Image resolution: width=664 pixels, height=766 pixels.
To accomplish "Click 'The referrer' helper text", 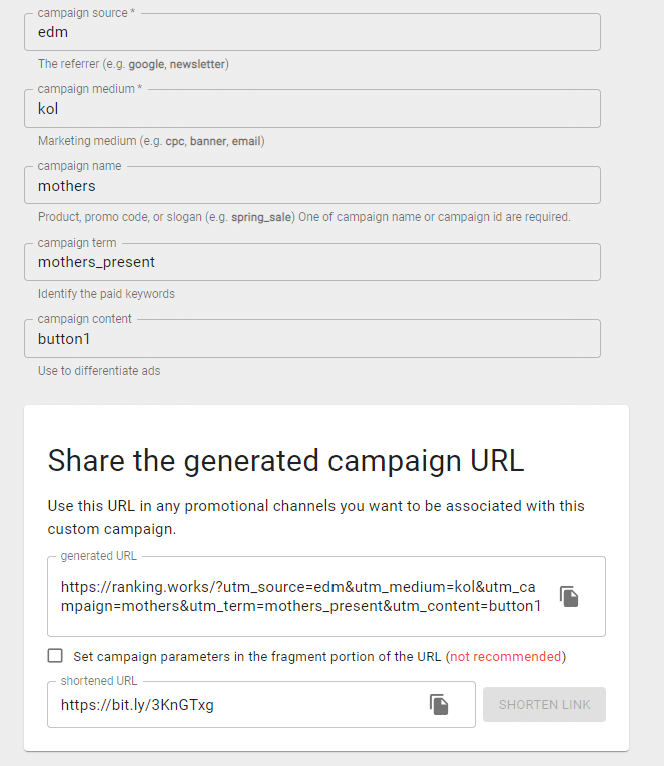I will [133, 64].
